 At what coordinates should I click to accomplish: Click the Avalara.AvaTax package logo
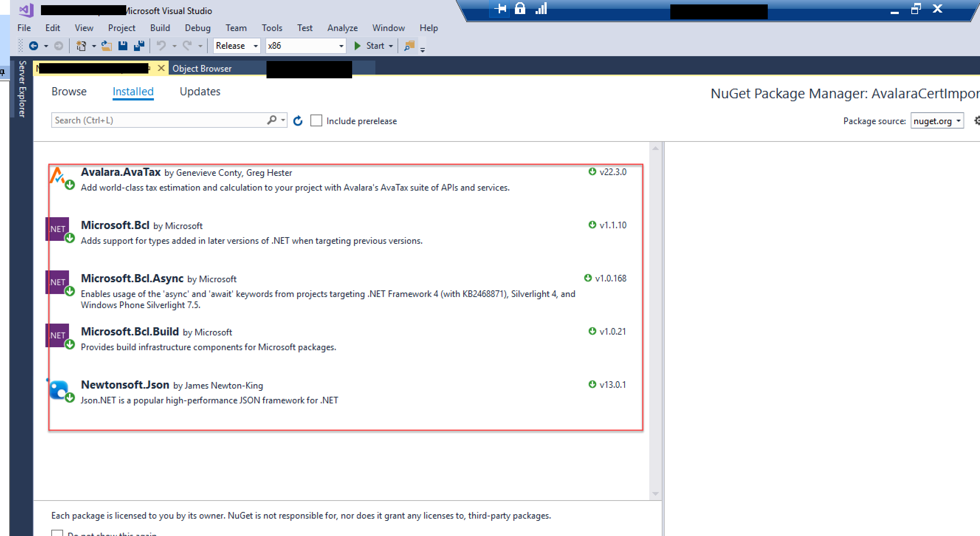pyautogui.click(x=58, y=176)
